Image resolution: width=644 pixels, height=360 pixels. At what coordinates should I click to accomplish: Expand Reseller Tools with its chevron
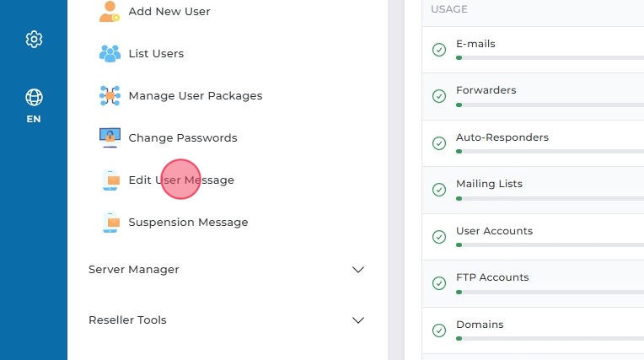tap(357, 320)
